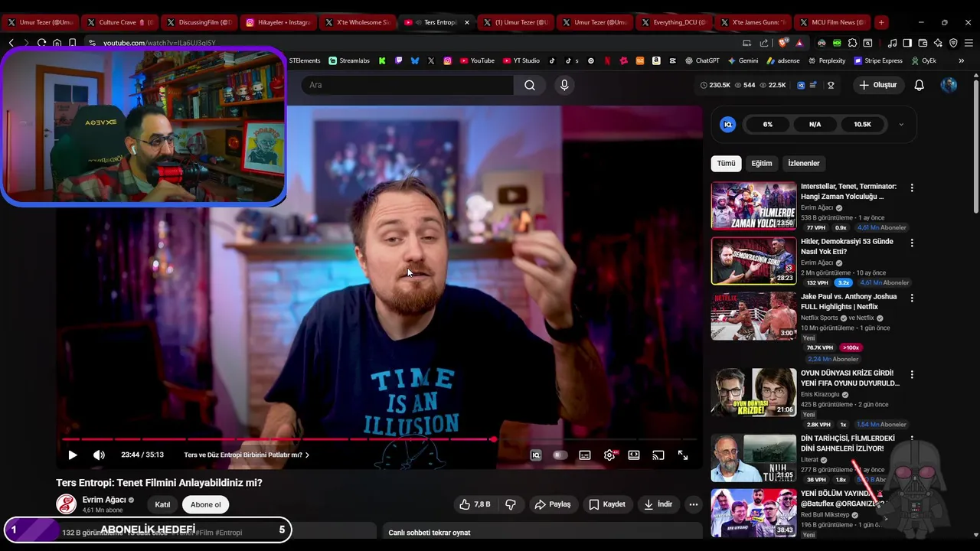Image resolution: width=980 pixels, height=551 pixels.
Task: Switch to the Culture Crave browser tab
Action: (x=119, y=22)
